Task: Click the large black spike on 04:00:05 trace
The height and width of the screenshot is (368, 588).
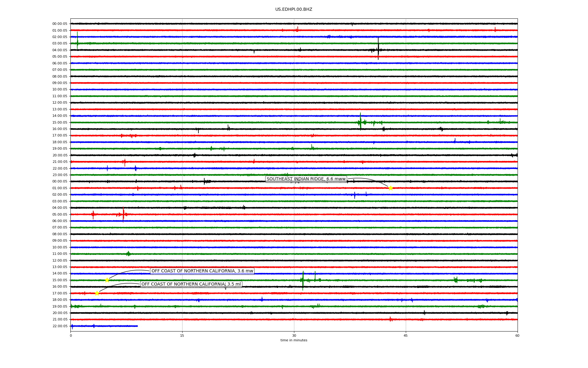Action: pyautogui.click(x=378, y=49)
